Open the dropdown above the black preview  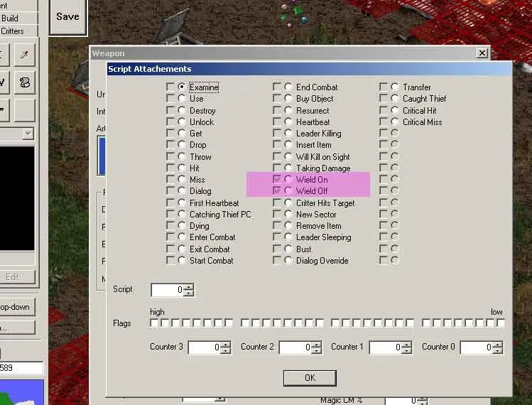28,134
